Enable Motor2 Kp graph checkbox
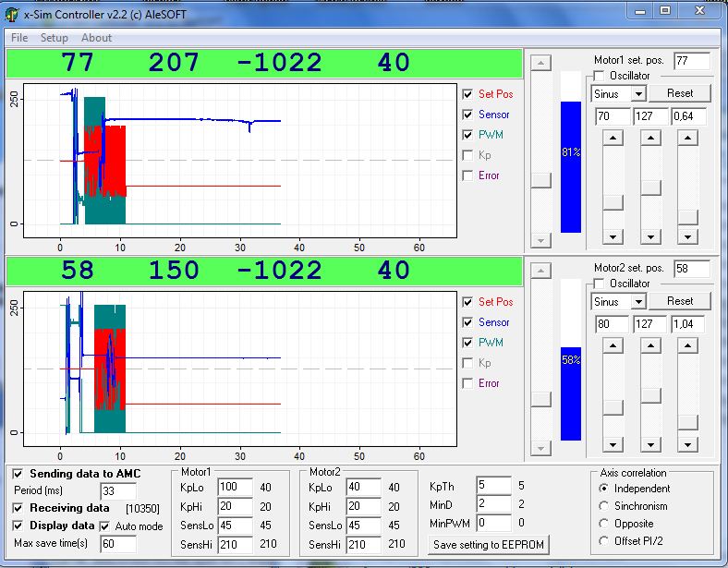 (x=467, y=363)
